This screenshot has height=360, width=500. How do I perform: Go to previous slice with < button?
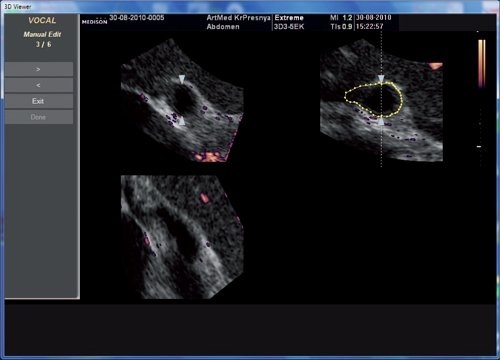(x=39, y=85)
